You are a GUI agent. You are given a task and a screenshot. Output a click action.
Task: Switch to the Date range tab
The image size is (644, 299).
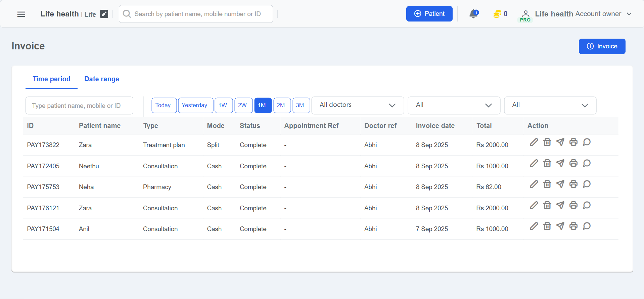[x=102, y=79]
